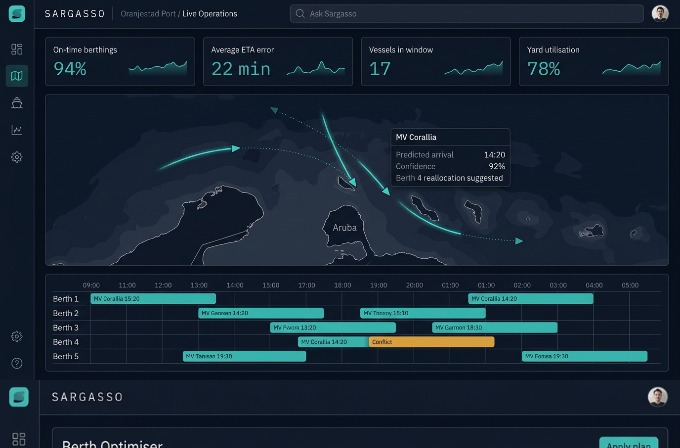The width and height of the screenshot is (680, 448).
Task: Click the Sargasso logo in the lower panel
Action: (x=19, y=397)
